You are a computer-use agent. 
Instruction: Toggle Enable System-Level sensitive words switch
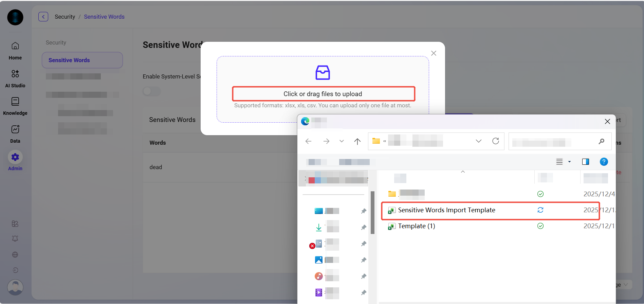click(x=151, y=91)
